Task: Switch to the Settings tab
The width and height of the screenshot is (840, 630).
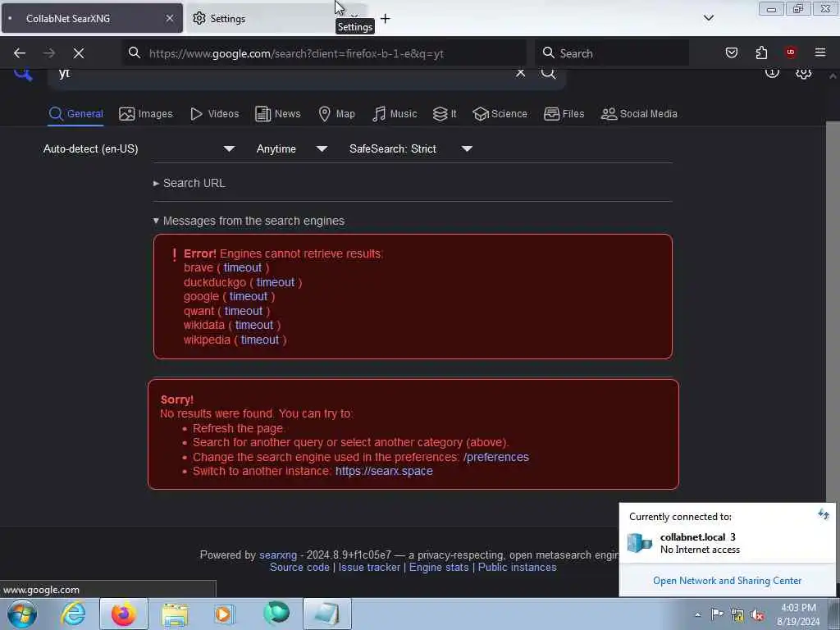Action: pos(262,18)
